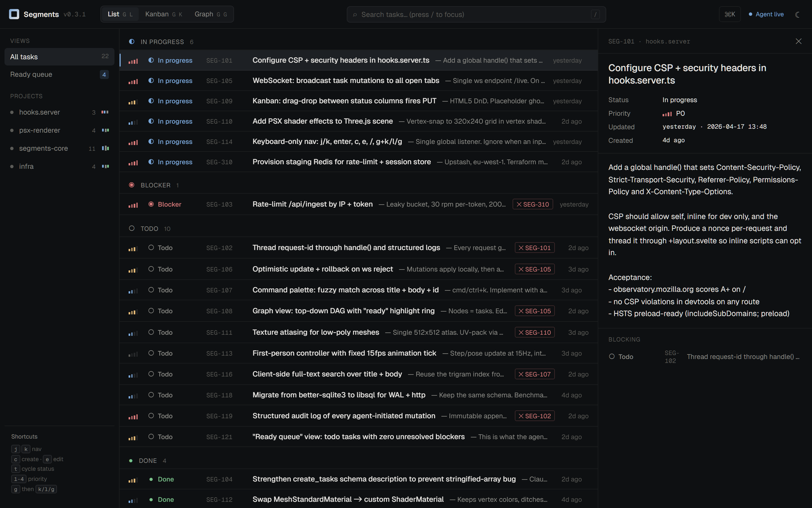This screenshot has height=508, width=812.
Task: Click In progress status icon on SEG-105
Action: pos(151,81)
